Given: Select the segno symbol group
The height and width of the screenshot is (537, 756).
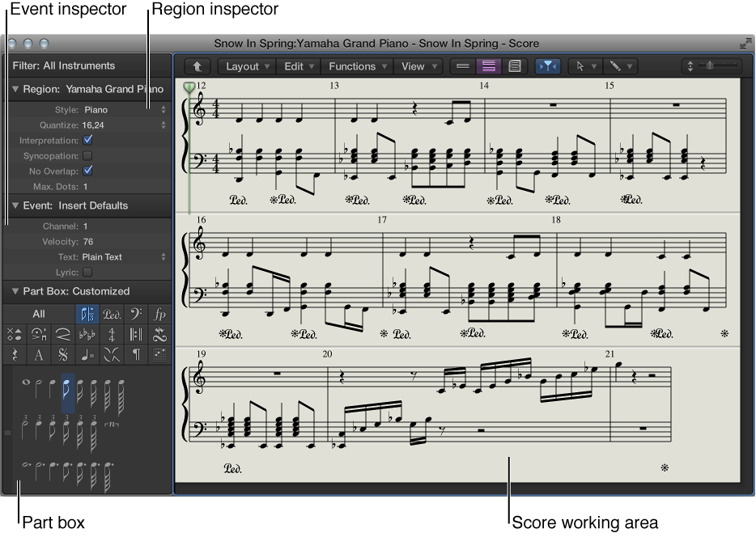Looking at the screenshot, I should point(62,354).
